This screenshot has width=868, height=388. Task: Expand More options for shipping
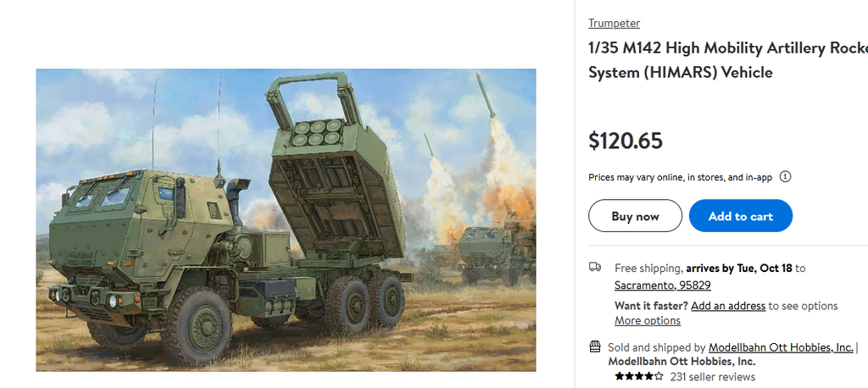click(648, 320)
